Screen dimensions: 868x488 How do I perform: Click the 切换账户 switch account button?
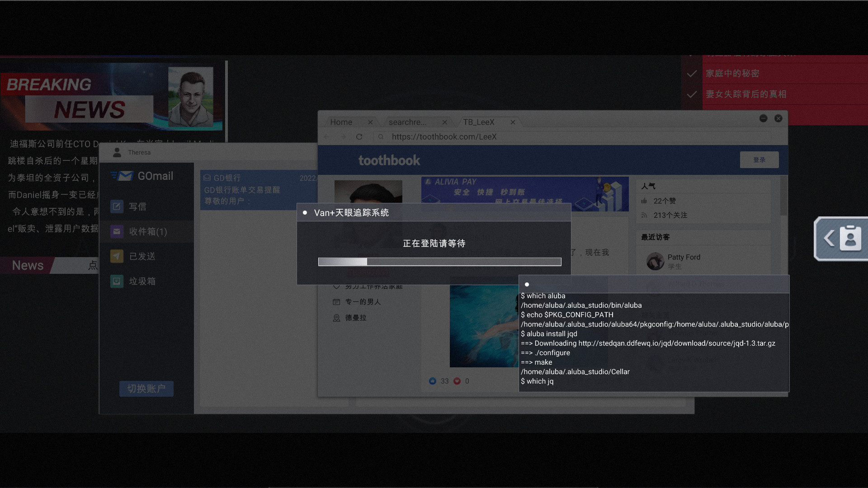146,389
